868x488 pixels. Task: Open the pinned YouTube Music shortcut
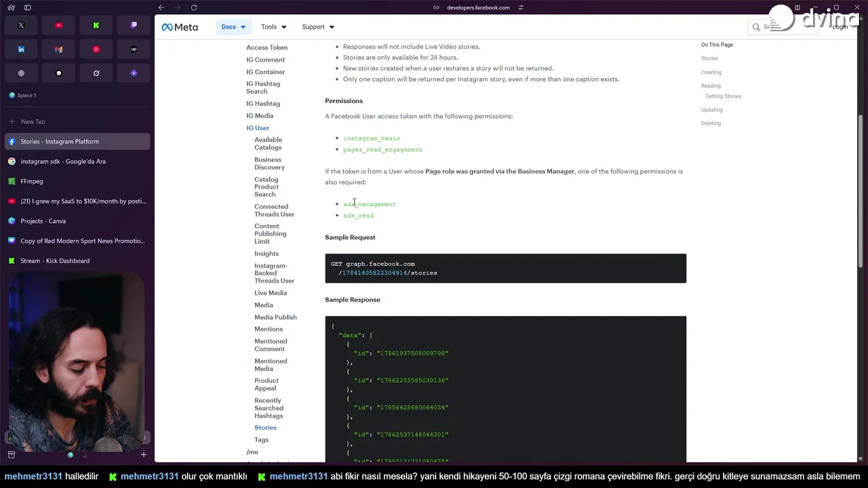(x=96, y=49)
